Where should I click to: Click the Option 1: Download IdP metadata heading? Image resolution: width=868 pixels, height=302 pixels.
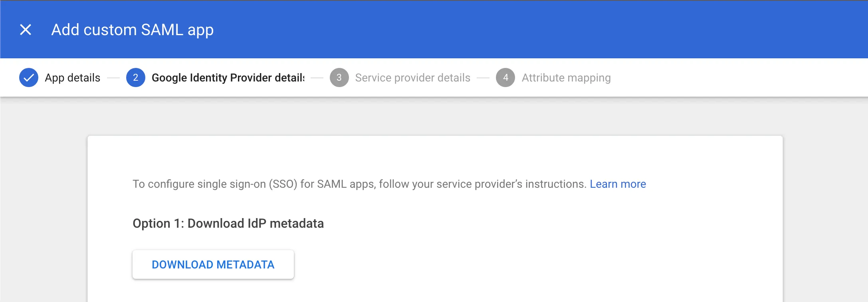(228, 223)
